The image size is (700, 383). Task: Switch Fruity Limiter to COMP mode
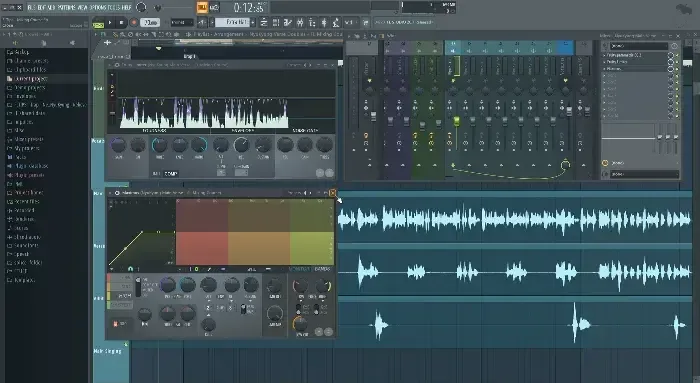point(171,174)
